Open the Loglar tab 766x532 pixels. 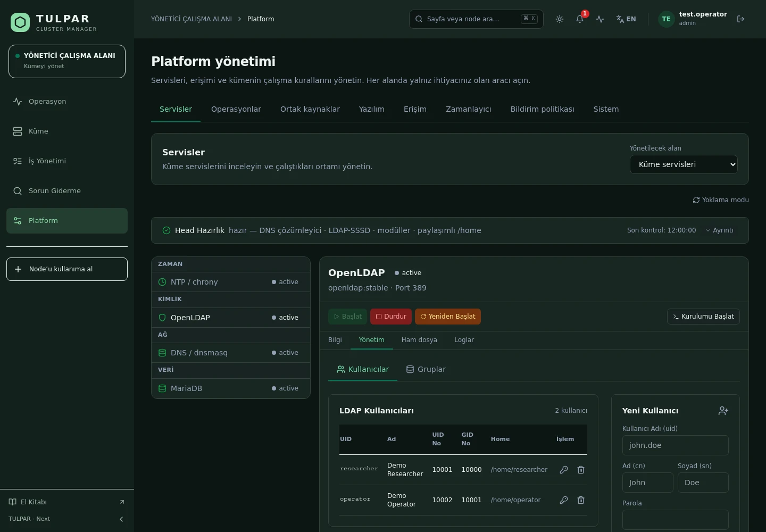click(464, 340)
